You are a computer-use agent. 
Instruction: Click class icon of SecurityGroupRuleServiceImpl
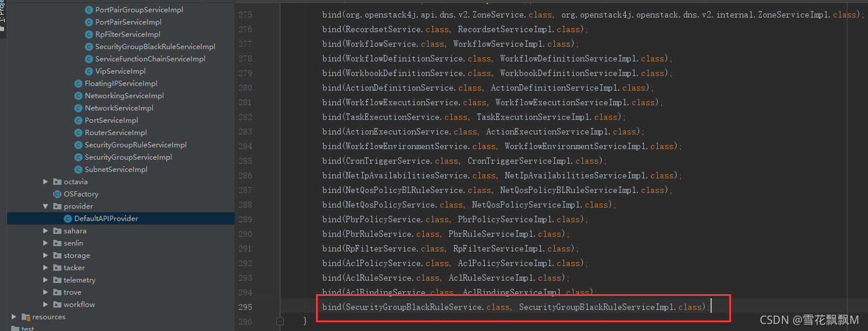click(x=78, y=145)
